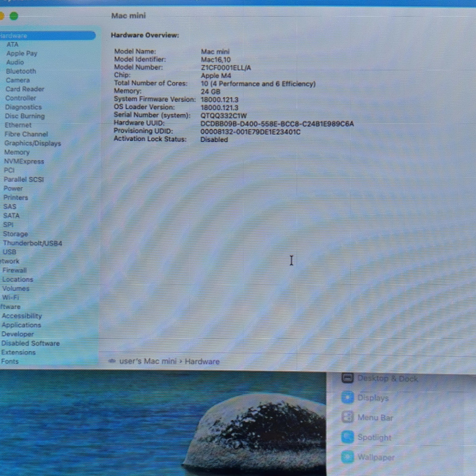Click the serial number value QTQQ332C1W

pyautogui.click(x=224, y=116)
